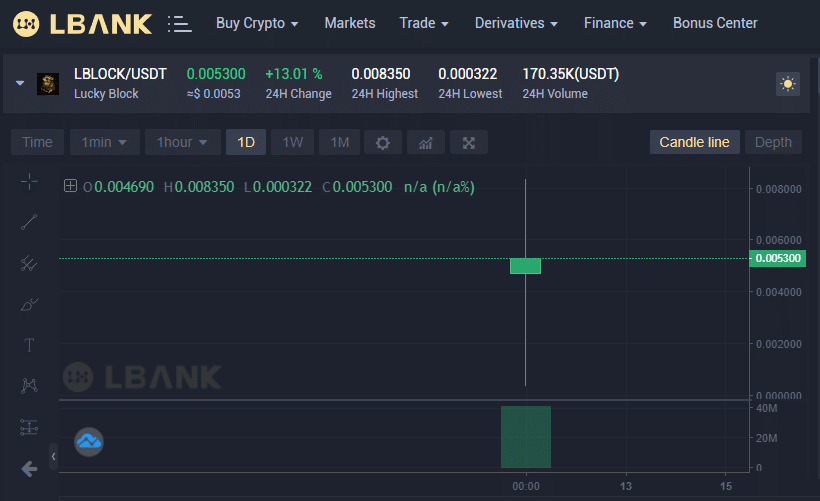Click the 00:00 time axis label

(x=526, y=486)
